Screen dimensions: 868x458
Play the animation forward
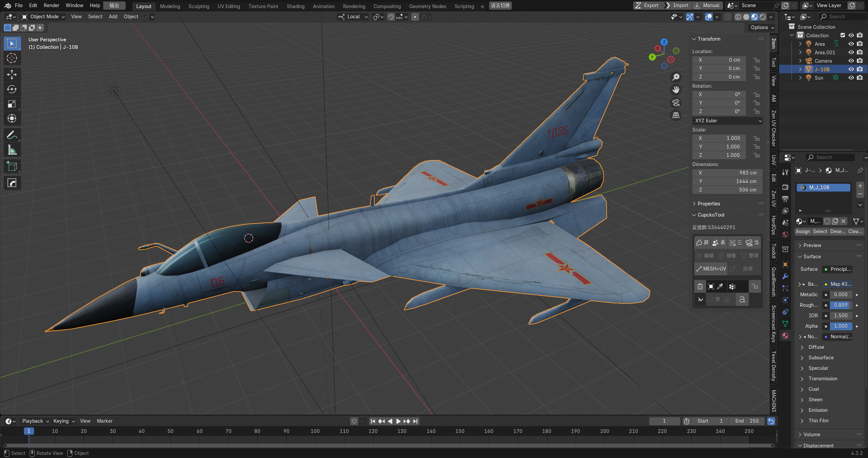tap(398, 421)
